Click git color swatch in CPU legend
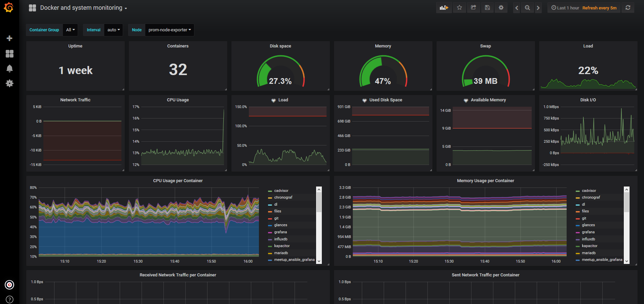This screenshot has height=304, width=644. (270, 219)
